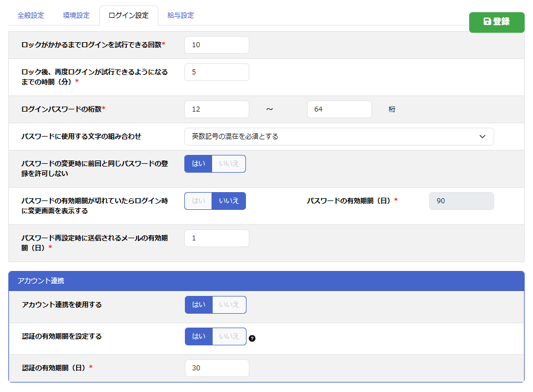533x392 pixels.
Task: Click the green 登録 save button
Action: click(x=496, y=22)
